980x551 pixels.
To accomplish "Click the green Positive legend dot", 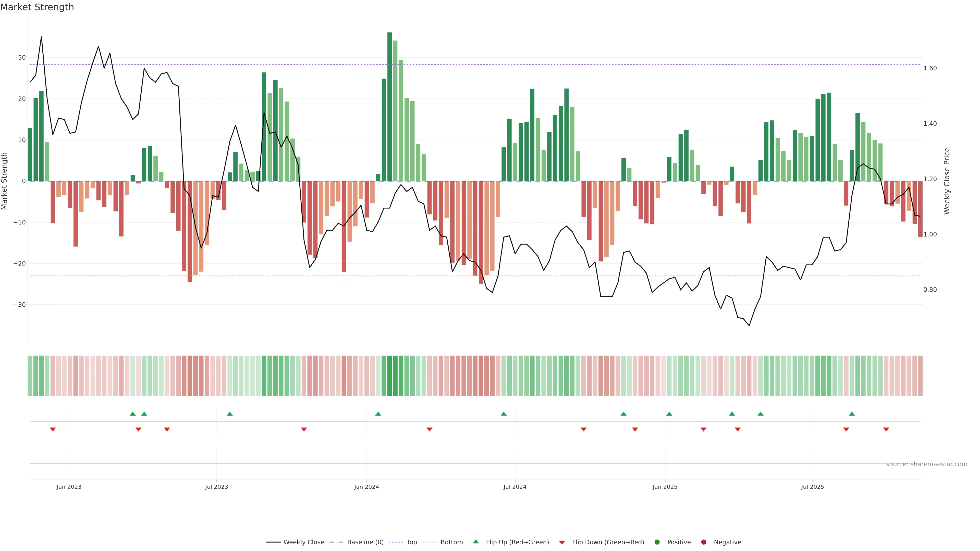I will click(657, 542).
